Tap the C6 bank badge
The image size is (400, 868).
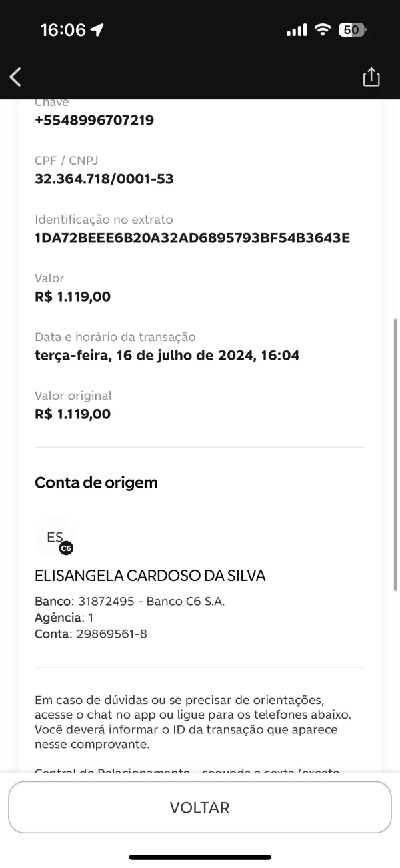pos(66,548)
